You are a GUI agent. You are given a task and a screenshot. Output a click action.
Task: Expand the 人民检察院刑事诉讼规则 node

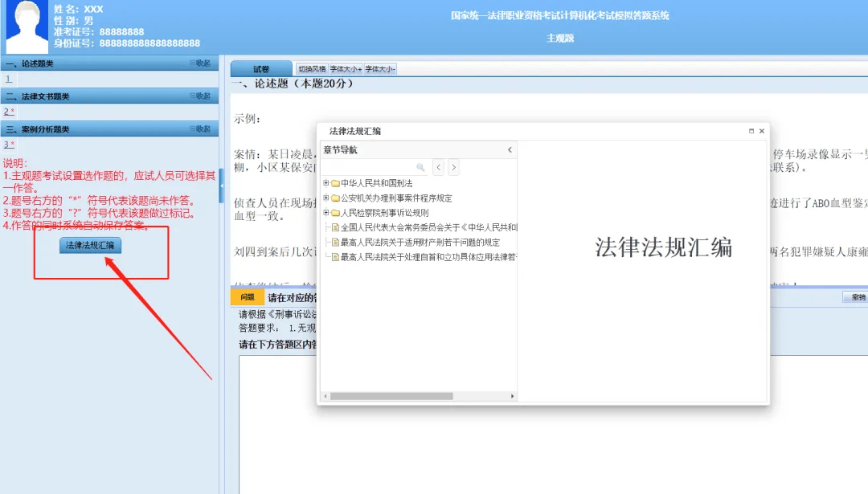tap(326, 212)
